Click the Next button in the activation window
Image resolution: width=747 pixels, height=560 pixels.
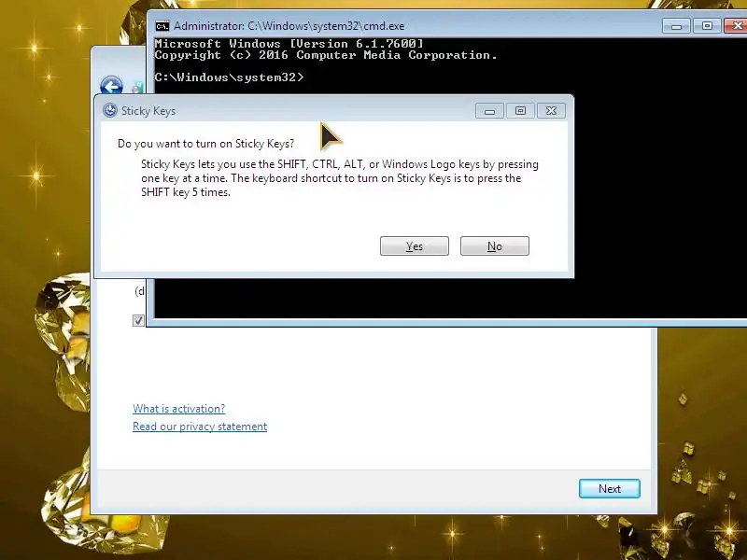click(x=610, y=488)
